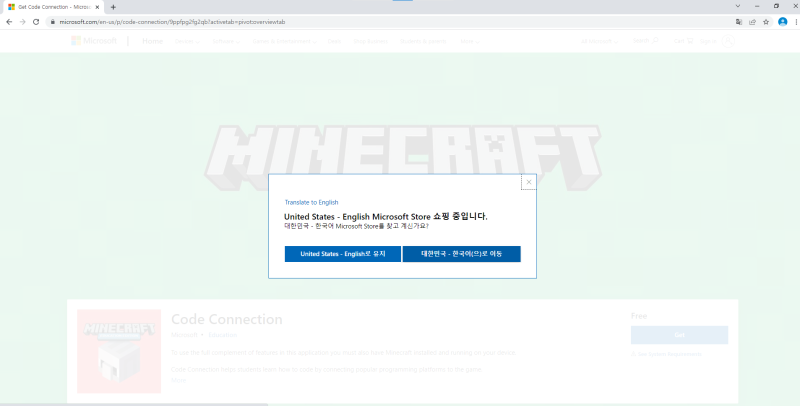The width and height of the screenshot is (800, 406).
Task: Open the Home nav link
Action: pos(153,41)
